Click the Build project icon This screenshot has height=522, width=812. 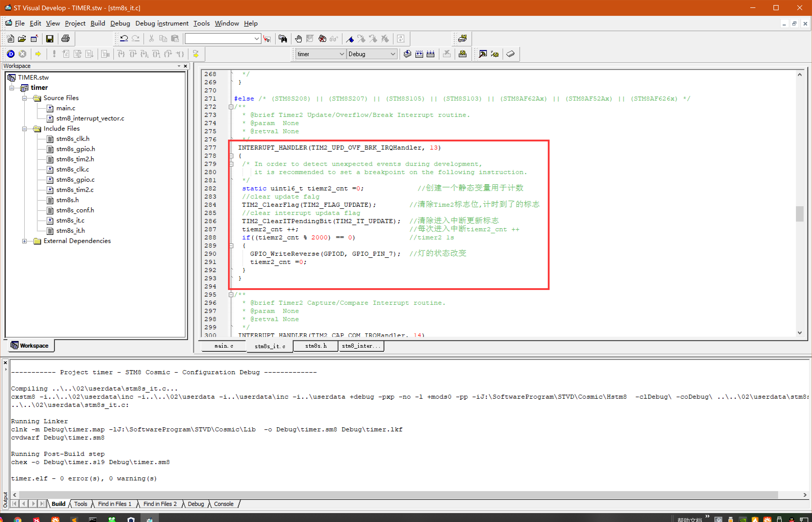click(x=419, y=54)
